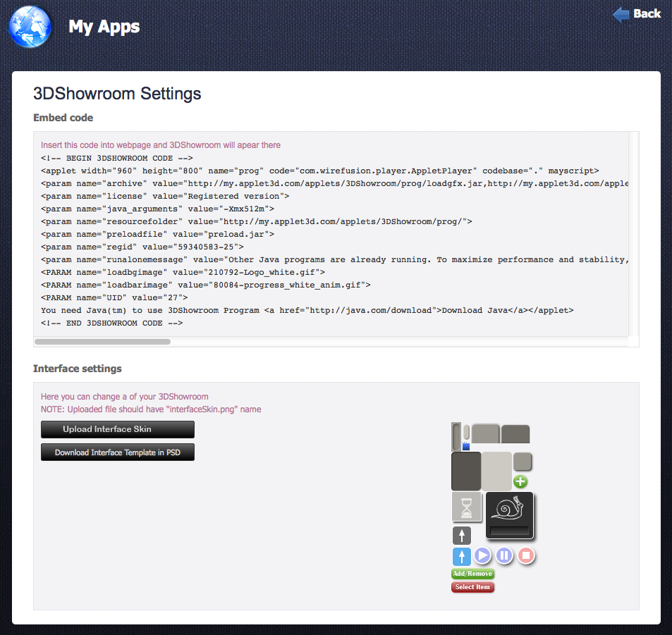
Task: Click the progress bar below the snail
Action: coord(509,531)
